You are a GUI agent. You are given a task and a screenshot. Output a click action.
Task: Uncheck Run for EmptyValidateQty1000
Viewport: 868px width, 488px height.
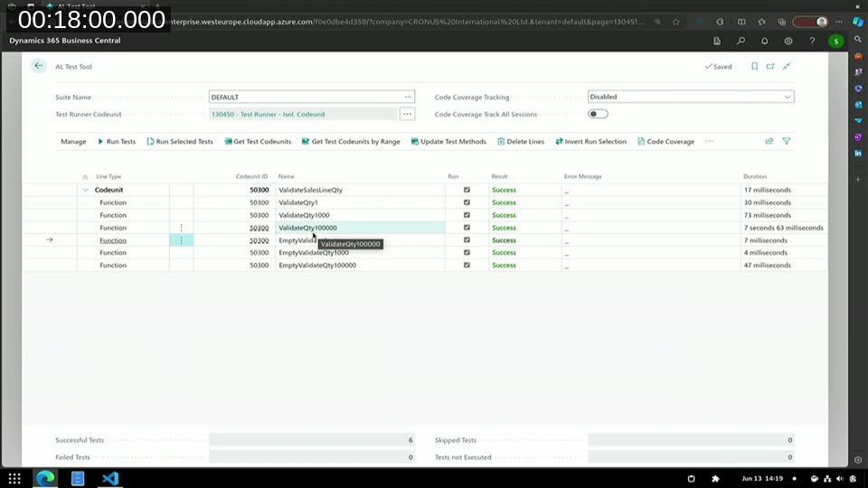click(x=467, y=252)
